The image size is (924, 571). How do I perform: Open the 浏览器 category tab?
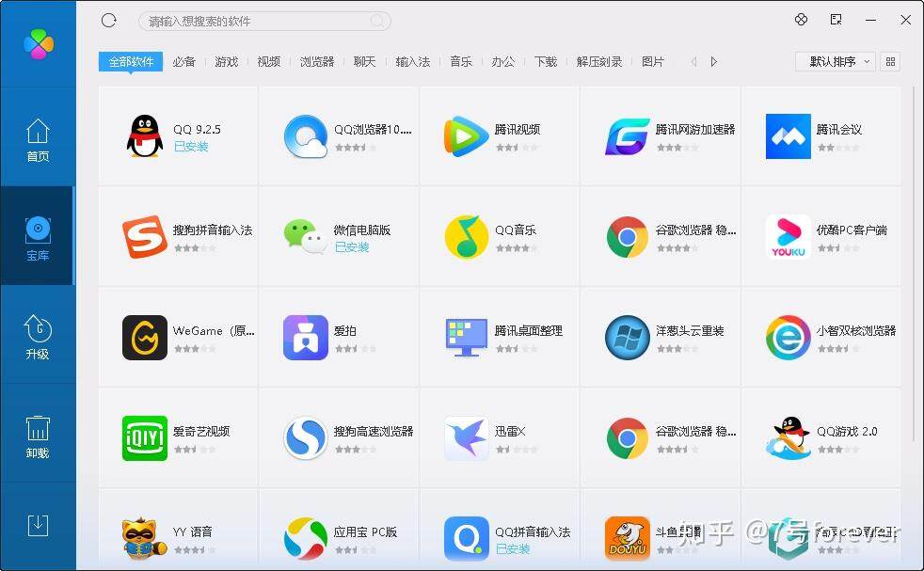pos(316,61)
